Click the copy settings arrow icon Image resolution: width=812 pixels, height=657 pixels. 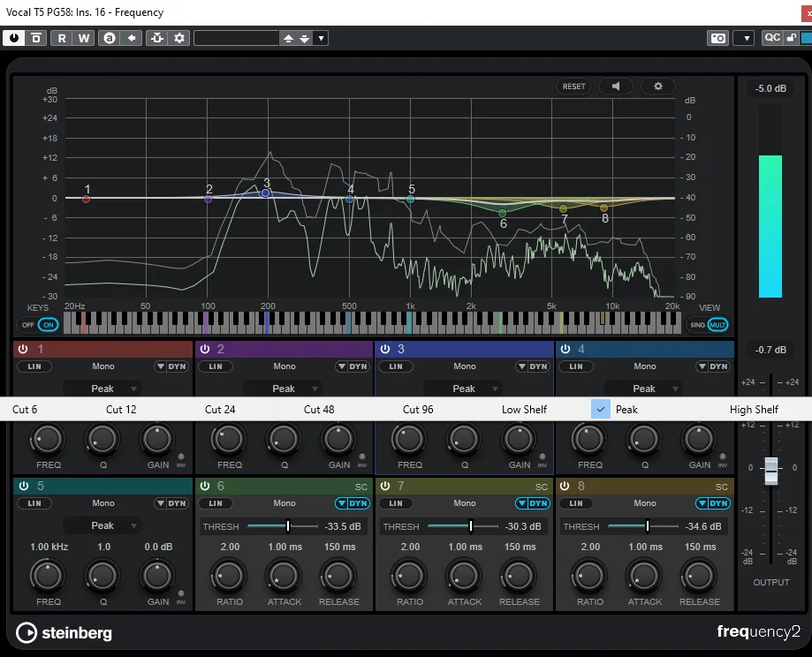point(132,38)
